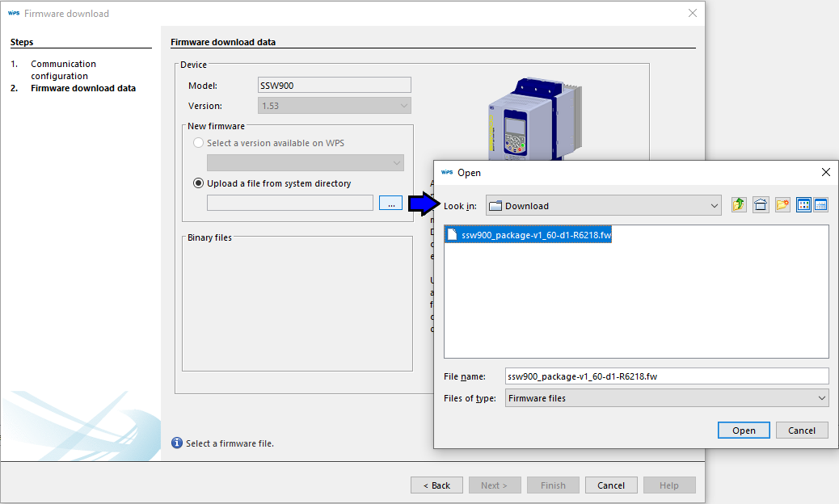Click the '...' browse button
Screen dimensions: 839x504
[390, 204]
